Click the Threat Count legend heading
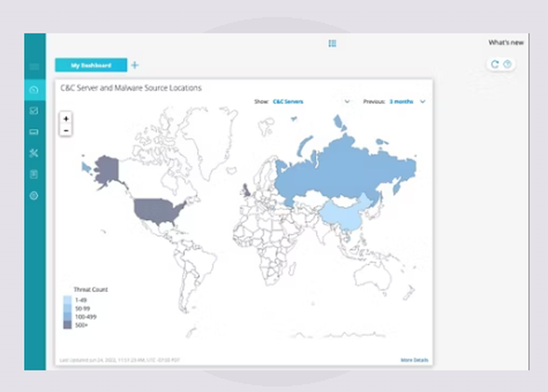 (90, 289)
